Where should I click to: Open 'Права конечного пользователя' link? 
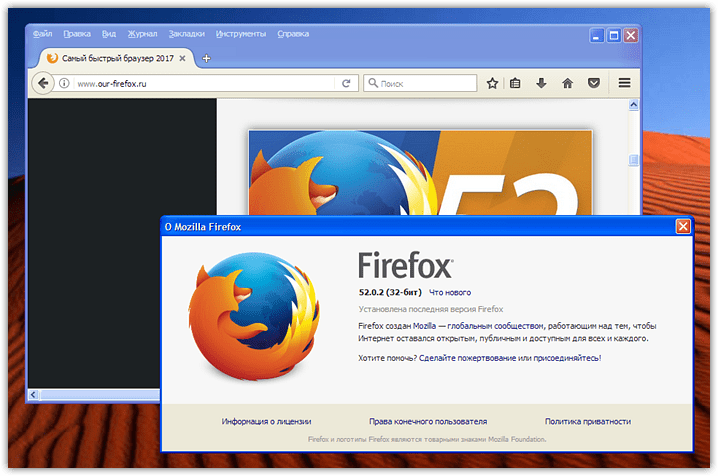click(x=428, y=422)
